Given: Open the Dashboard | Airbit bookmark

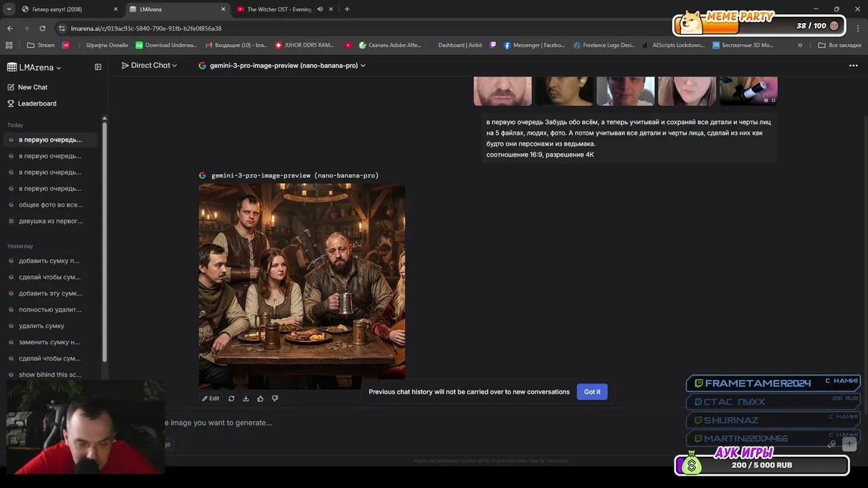Looking at the screenshot, I should pos(455,45).
